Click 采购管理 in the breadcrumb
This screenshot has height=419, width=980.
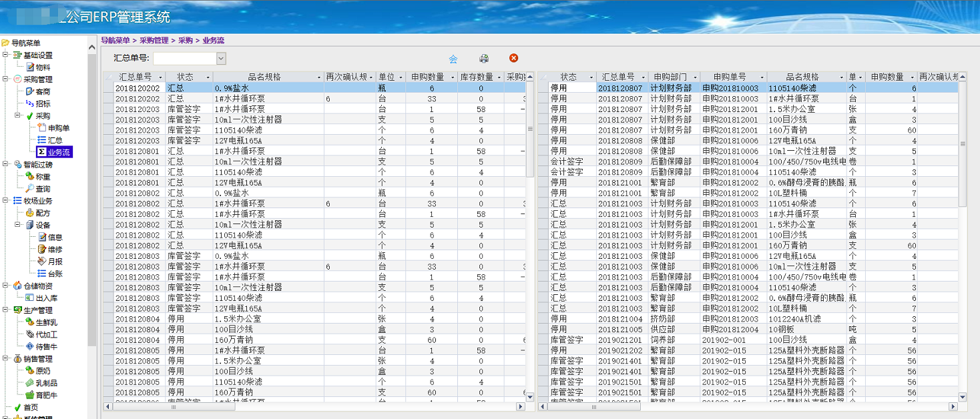pyautogui.click(x=154, y=40)
